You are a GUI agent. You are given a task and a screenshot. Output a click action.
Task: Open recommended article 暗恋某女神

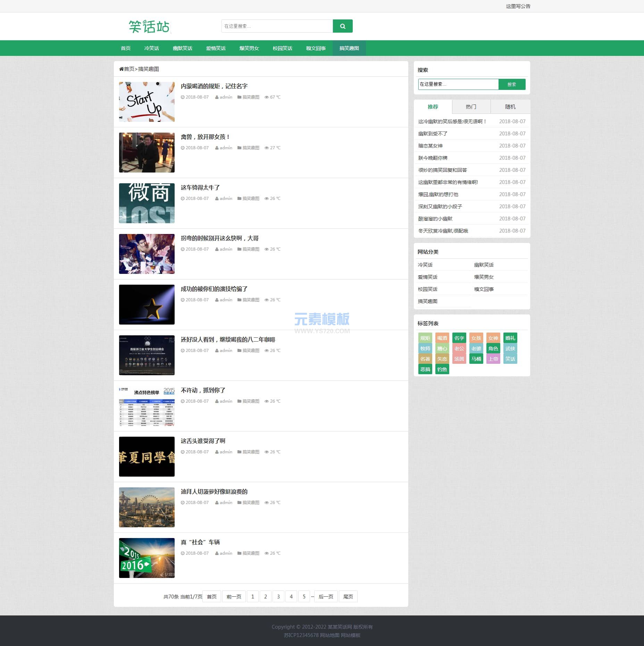(x=430, y=146)
